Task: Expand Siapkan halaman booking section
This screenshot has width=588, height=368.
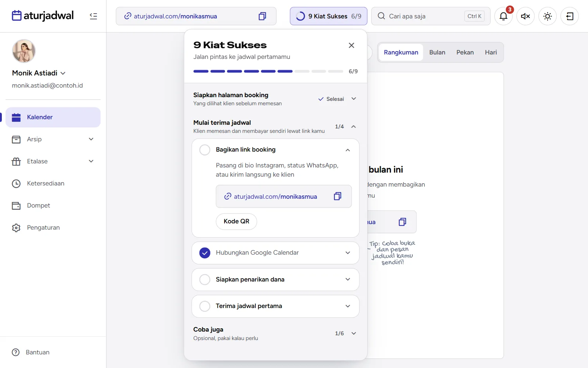Action: (x=354, y=99)
